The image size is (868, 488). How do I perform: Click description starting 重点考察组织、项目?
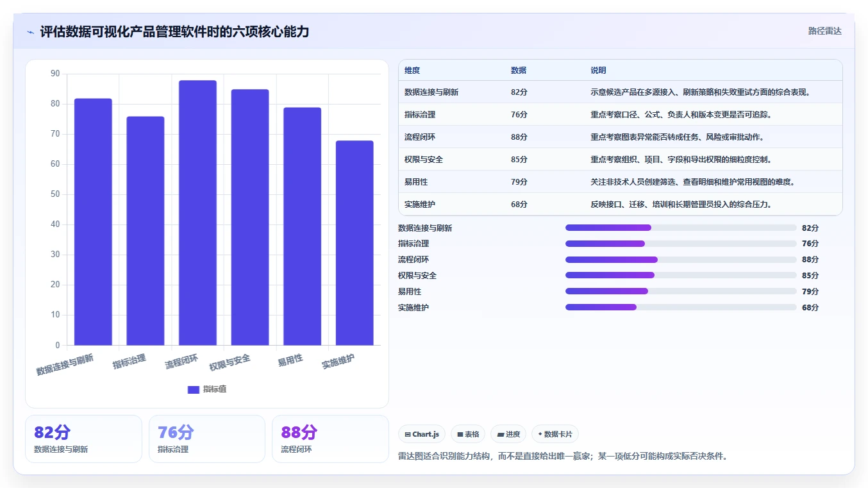(681, 160)
